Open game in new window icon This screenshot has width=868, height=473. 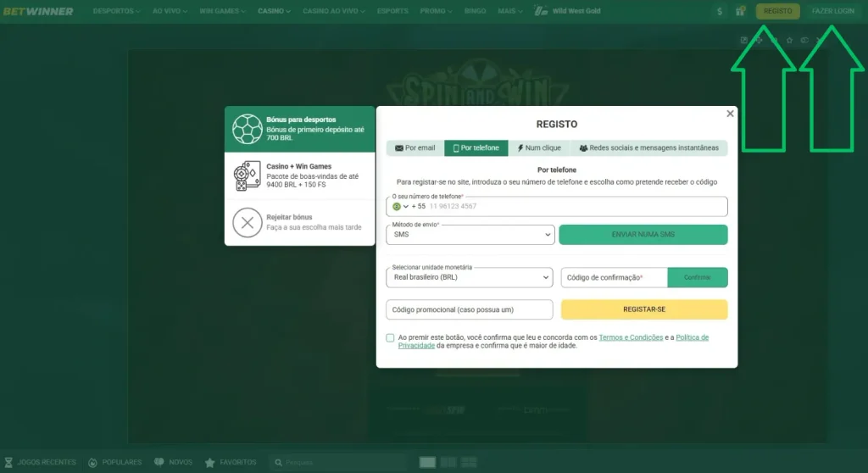(743, 40)
